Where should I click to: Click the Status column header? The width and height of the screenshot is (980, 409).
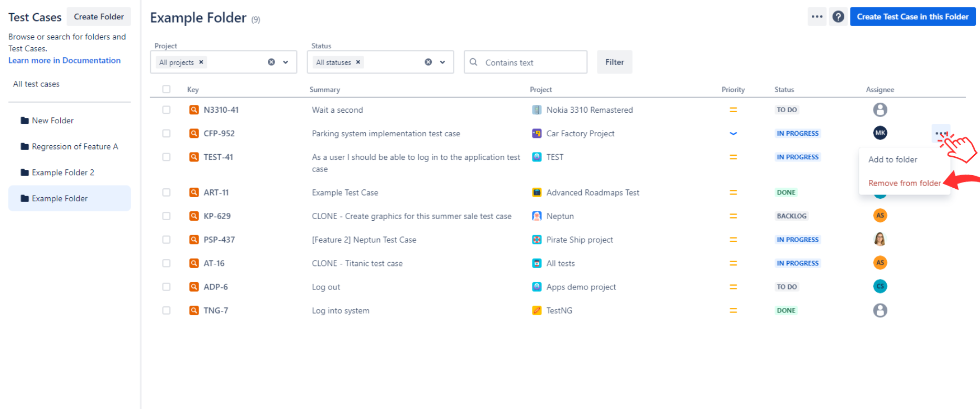click(x=784, y=90)
